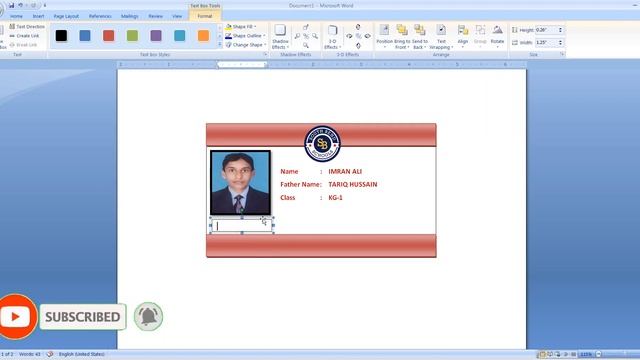Open the References tab
Screen dimensions: 640x360
[100, 16]
